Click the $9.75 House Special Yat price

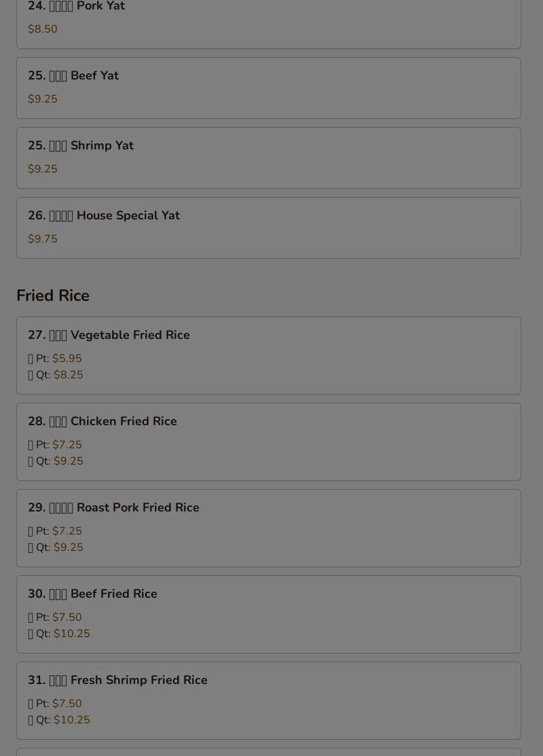point(42,238)
